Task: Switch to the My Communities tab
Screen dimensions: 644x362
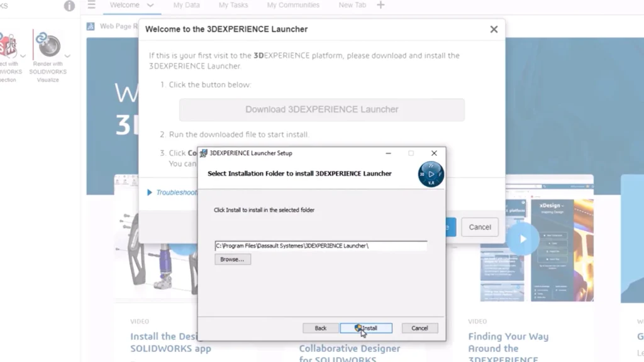Action: point(293,5)
